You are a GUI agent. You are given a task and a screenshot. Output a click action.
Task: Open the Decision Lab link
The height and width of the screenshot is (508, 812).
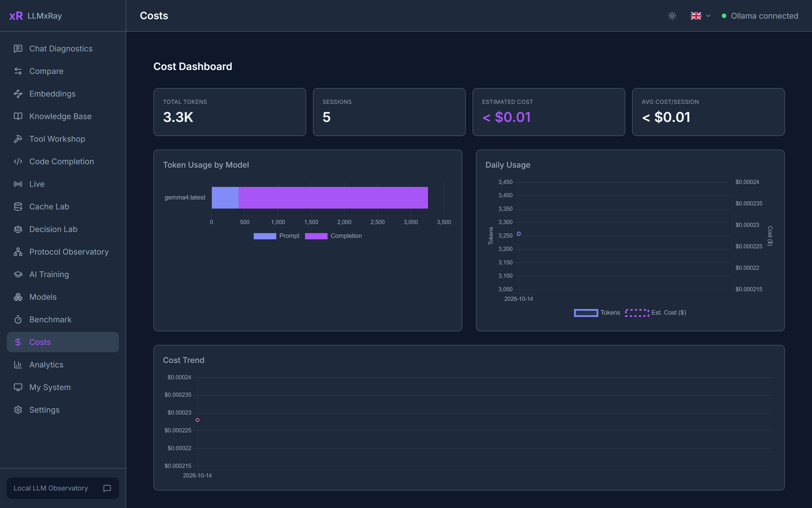click(x=63, y=229)
